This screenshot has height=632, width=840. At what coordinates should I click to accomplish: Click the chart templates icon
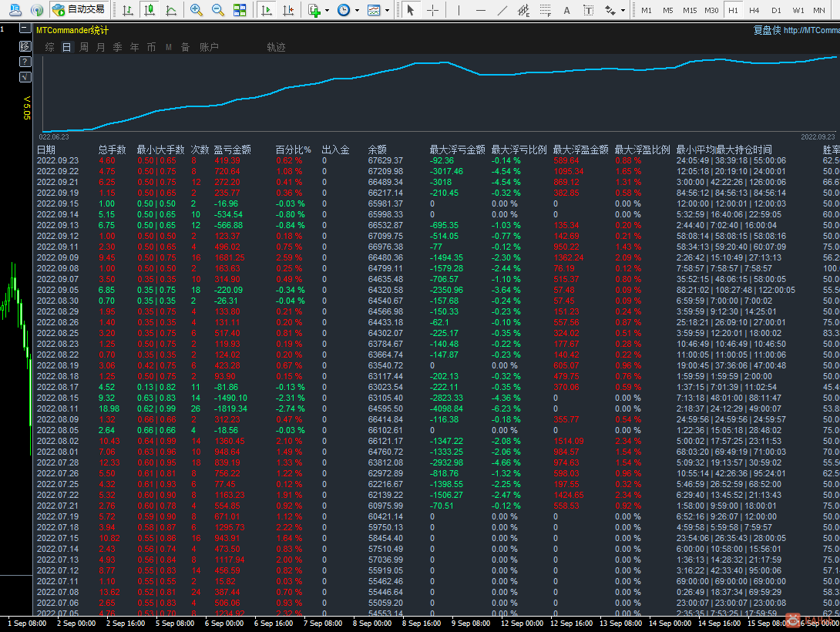(374, 10)
